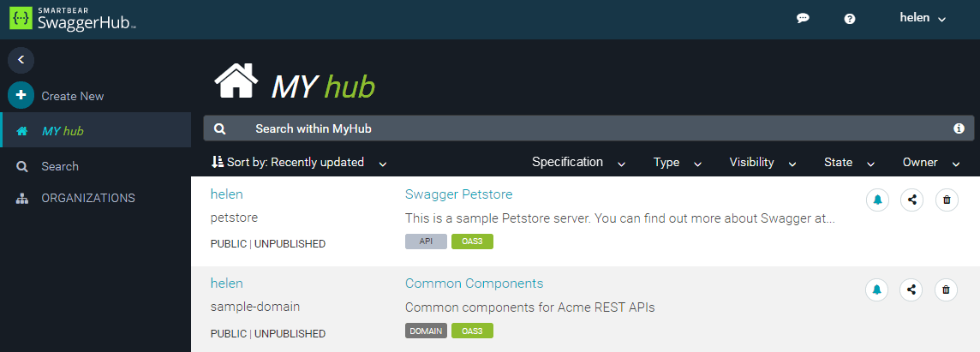The width and height of the screenshot is (980, 352).
Task: Select ORGANIZATIONS in the sidebar
Action: pyautogui.click(x=87, y=198)
